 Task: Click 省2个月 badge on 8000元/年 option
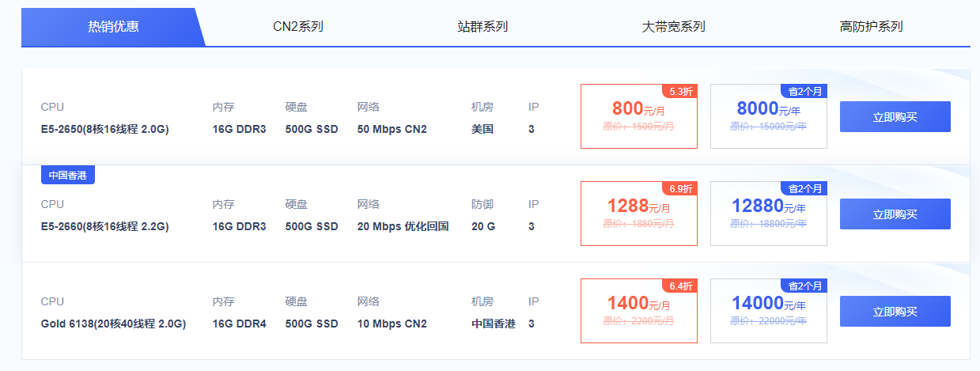pos(804,91)
